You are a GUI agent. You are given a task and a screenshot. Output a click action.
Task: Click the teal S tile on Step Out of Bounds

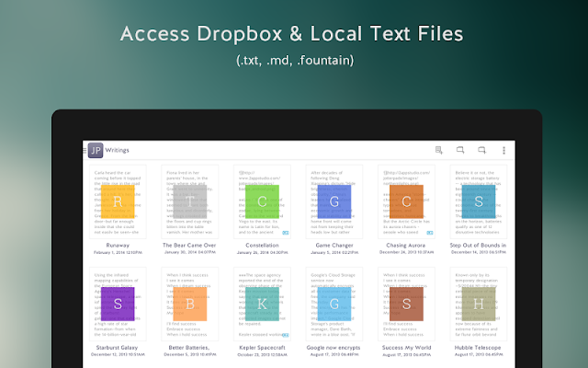tap(479, 201)
